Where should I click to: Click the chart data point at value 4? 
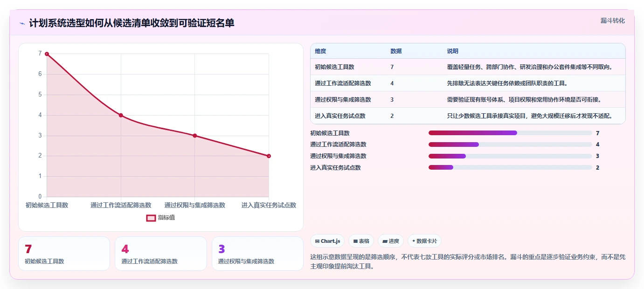click(121, 115)
